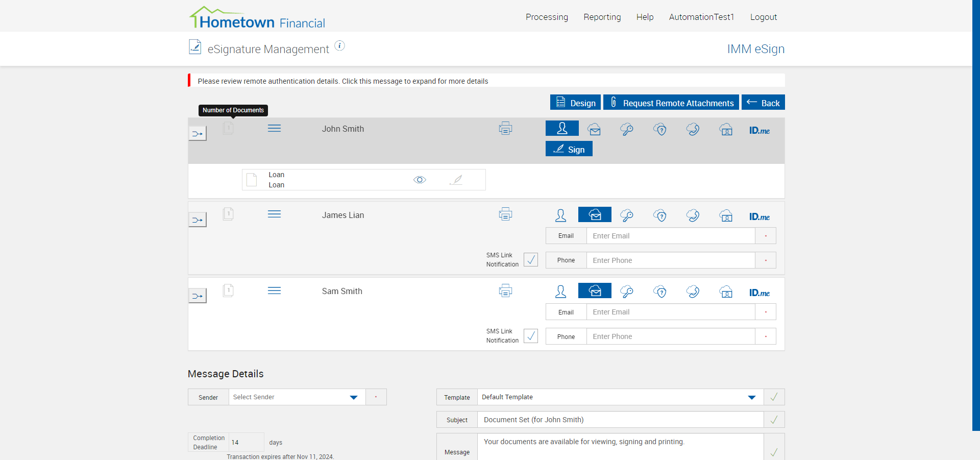Viewport: 980px width, 460px height.
Task: Click the Message text area
Action: pos(620,447)
